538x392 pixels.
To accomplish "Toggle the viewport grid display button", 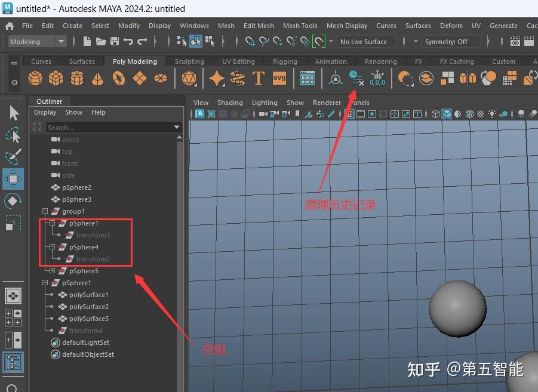I will (350, 114).
